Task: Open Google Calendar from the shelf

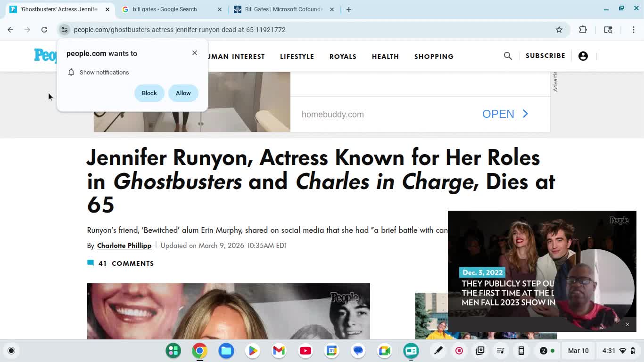Action: [x=331, y=351]
